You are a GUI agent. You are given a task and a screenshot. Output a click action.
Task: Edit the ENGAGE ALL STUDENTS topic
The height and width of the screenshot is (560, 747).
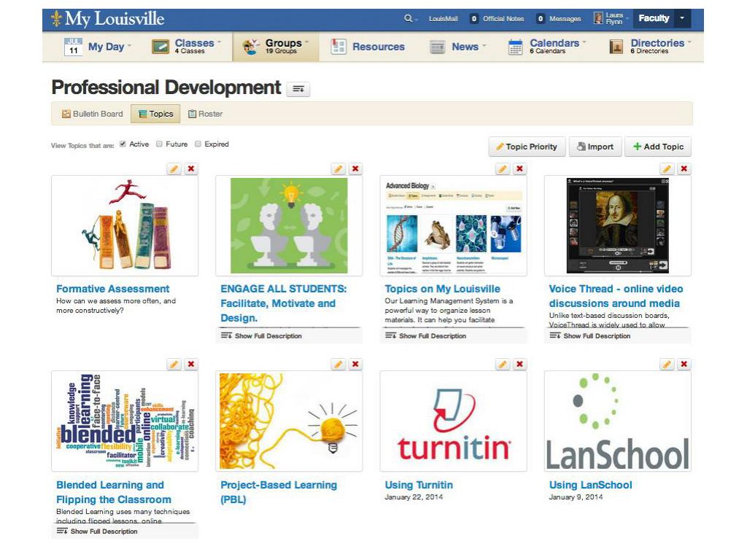tap(338, 168)
